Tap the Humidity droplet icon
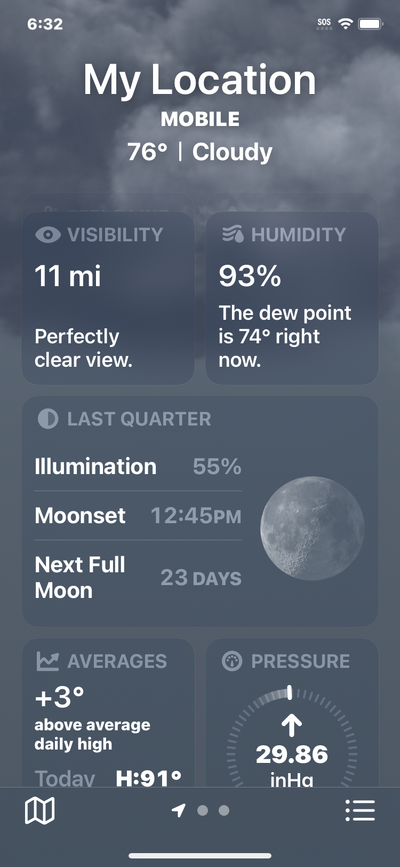 233,234
